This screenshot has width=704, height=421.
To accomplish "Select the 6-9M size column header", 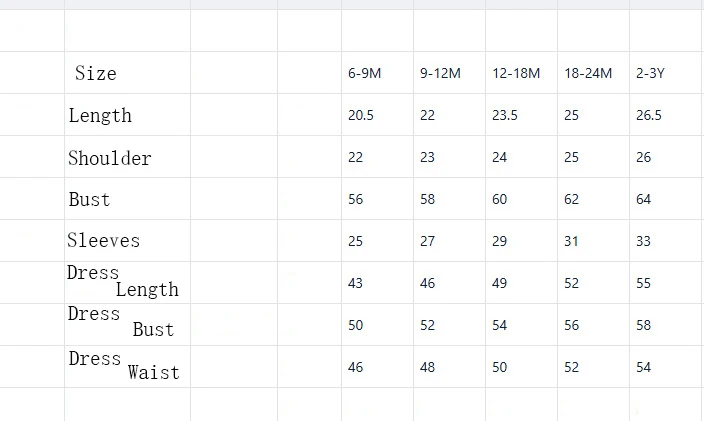I will (365, 74).
